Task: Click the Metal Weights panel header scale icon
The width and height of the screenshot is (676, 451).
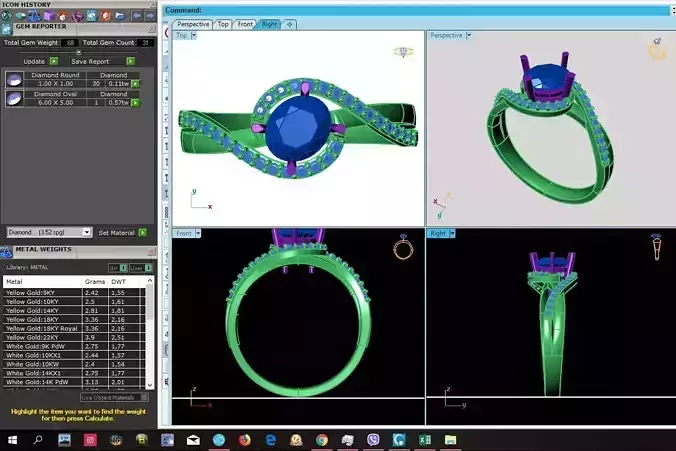Action: tap(6, 252)
